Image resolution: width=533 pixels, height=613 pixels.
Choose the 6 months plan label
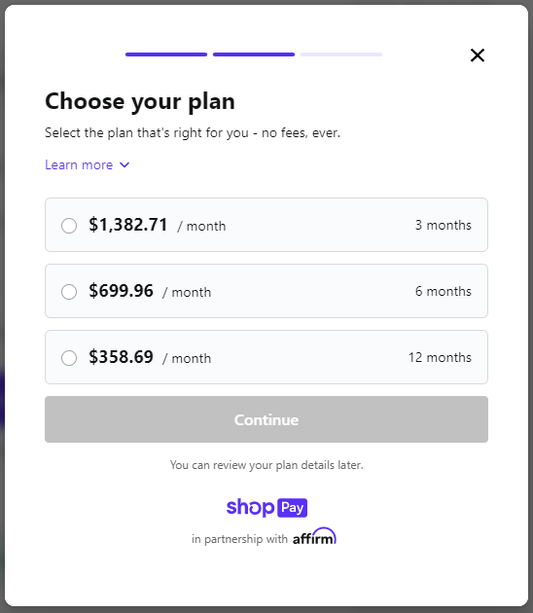(443, 291)
